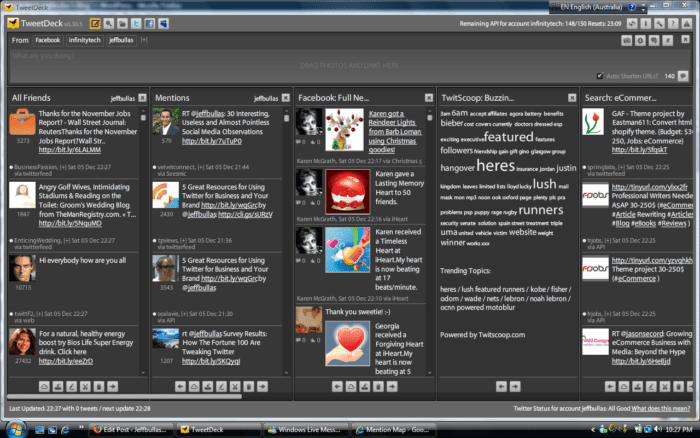Open the Twitter search icon in toolbar
This screenshot has height=438, width=700.
click(108, 23)
